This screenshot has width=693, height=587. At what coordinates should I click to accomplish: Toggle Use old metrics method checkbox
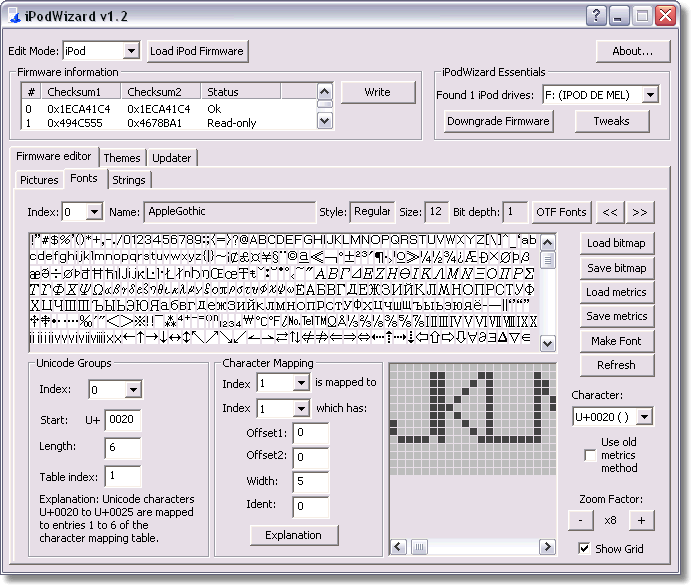click(x=589, y=455)
